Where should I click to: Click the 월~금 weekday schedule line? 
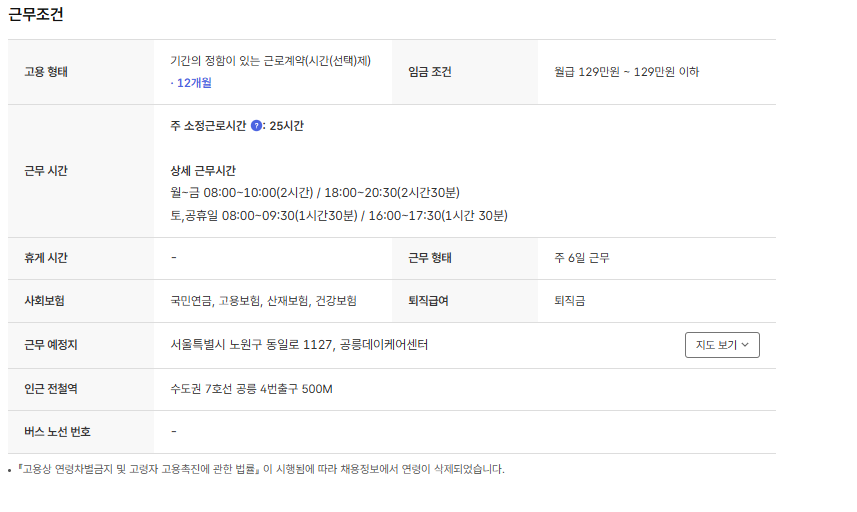click(x=315, y=193)
